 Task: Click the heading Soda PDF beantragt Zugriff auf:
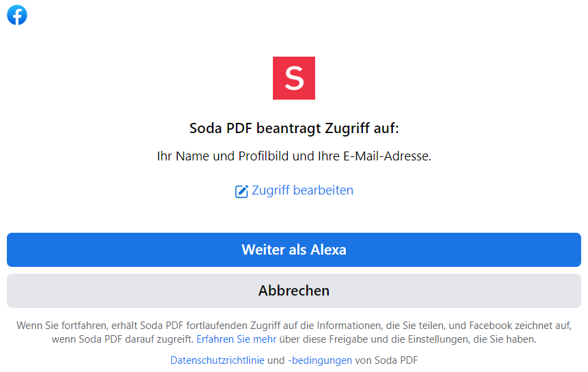click(294, 128)
